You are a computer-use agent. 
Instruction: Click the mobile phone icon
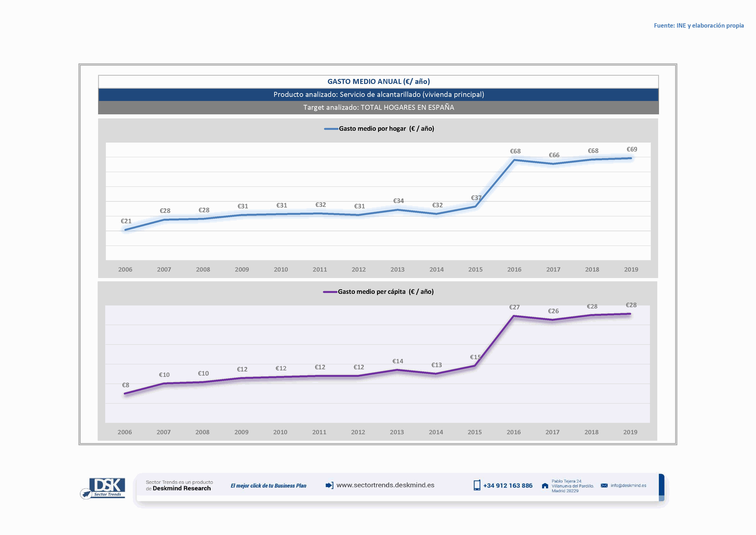[477, 485]
